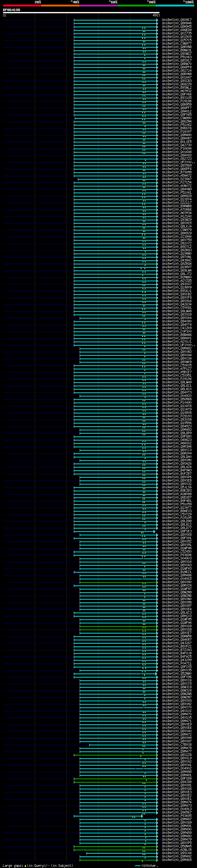Screen dimensions: 197x868
Task: Open hit UniRef100_B9N631
Action: coord(177,50)
